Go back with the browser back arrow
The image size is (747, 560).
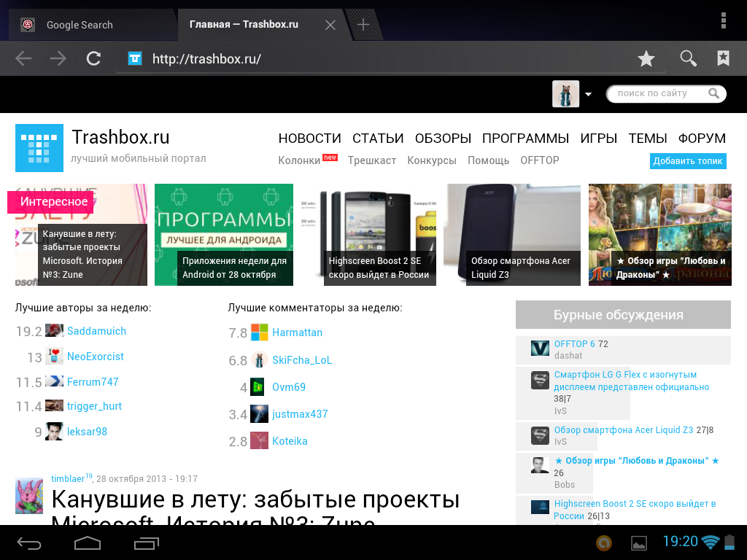coord(23,59)
